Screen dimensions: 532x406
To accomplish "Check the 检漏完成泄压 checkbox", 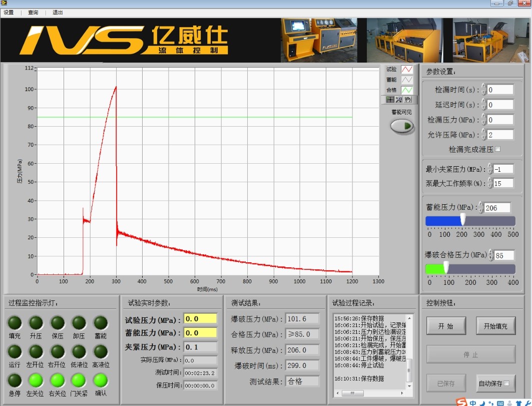I will coord(497,149).
